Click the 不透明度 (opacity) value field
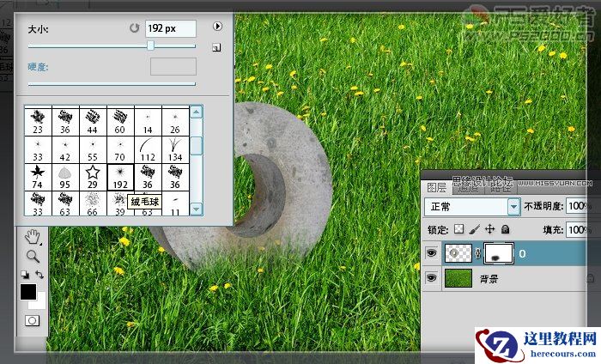The width and height of the screenshot is (601, 364). click(x=579, y=206)
